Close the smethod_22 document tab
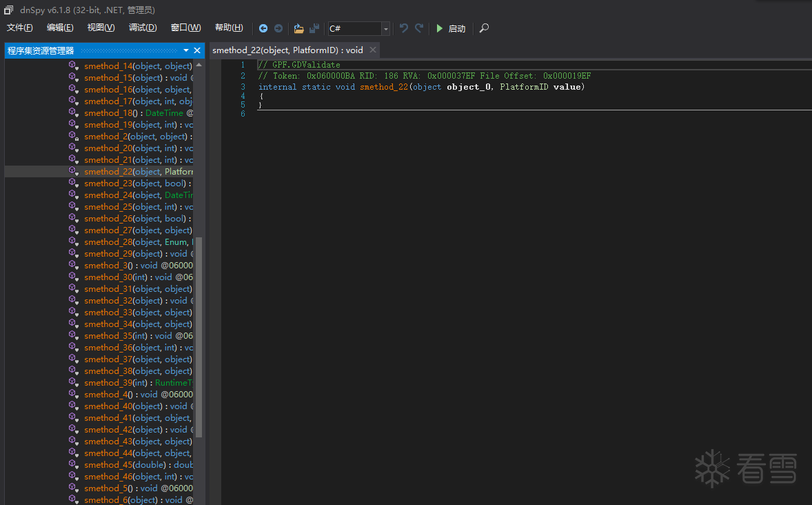This screenshot has width=812, height=505. pyautogui.click(x=373, y=50)
